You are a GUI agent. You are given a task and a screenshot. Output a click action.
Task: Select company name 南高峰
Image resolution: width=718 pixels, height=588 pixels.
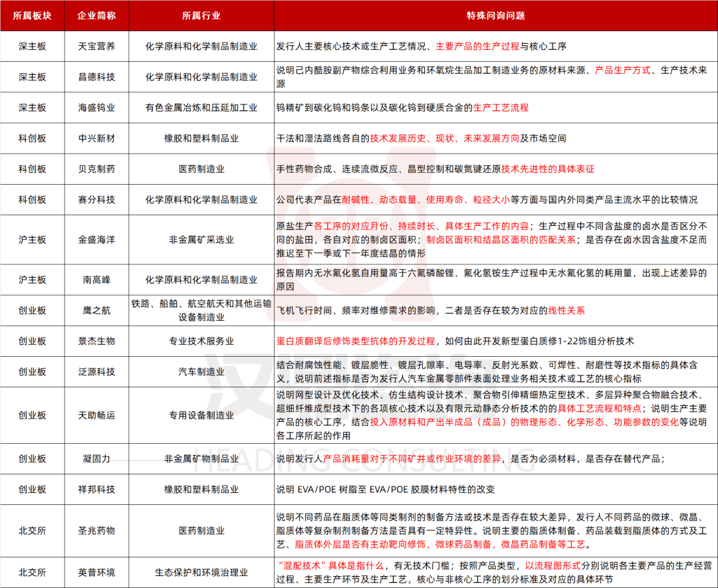pyautogui.click(x=96, y=280)
